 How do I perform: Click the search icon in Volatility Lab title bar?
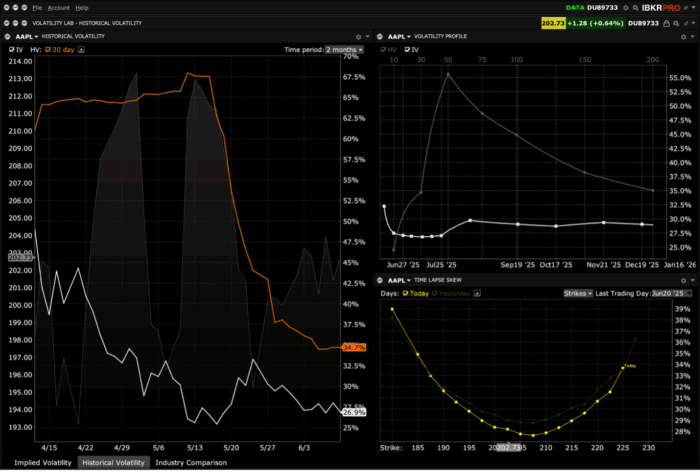676,23
